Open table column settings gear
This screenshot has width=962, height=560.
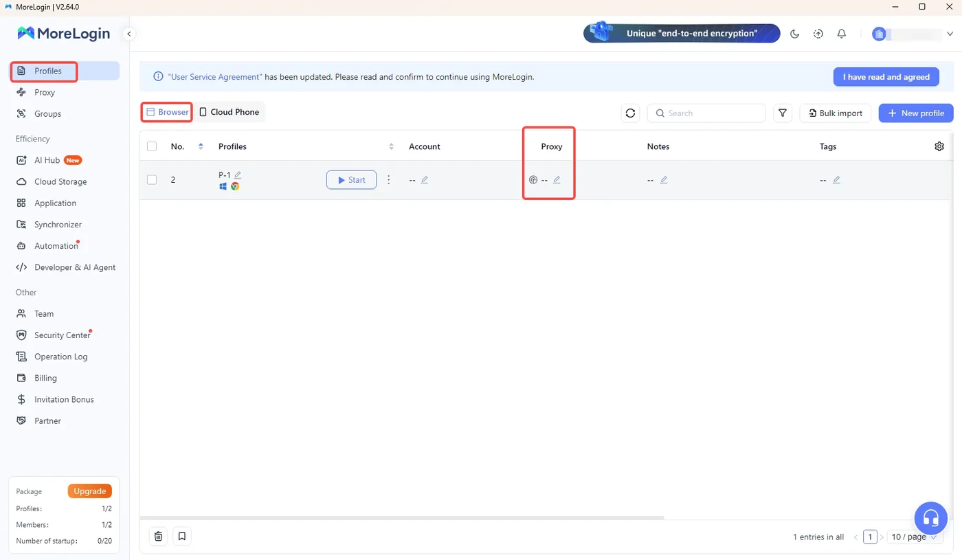[939, 146]
